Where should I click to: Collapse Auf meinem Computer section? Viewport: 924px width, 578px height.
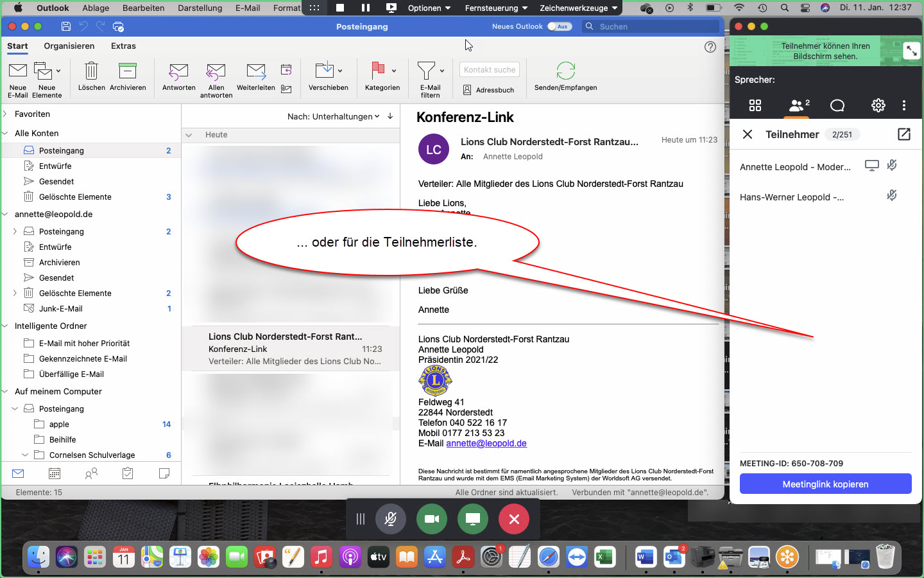tap(4, 391)
